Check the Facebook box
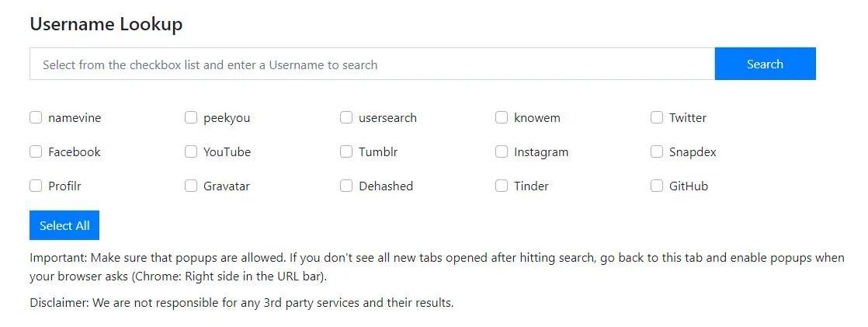 [36, 152]
